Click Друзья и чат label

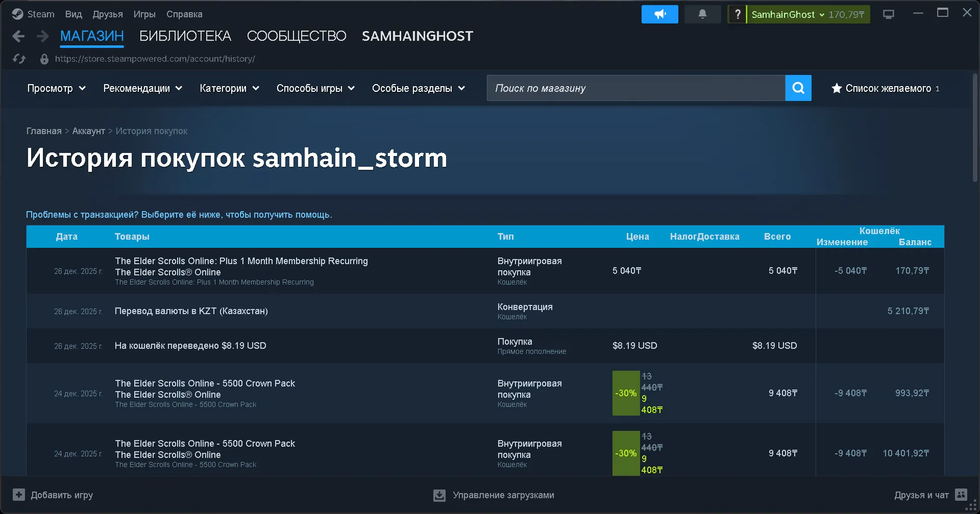tap(921, 495)
